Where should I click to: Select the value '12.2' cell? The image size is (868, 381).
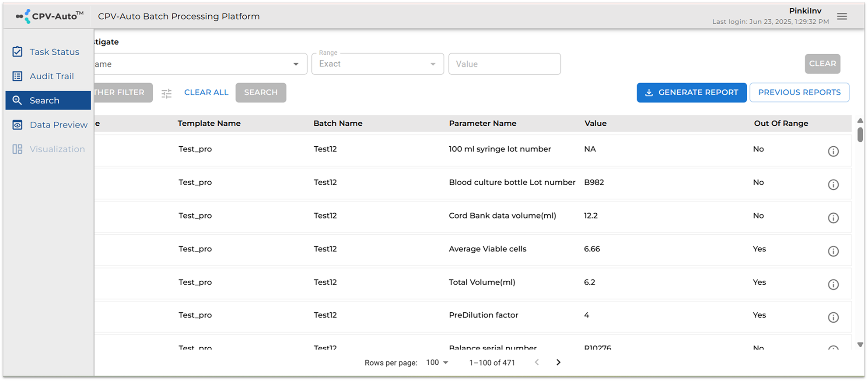(591, 215)
